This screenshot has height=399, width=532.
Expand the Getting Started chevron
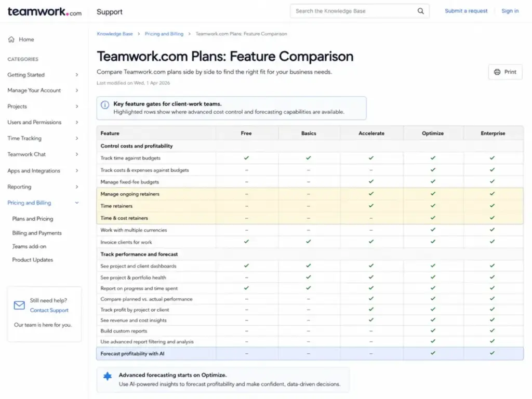point(77,75)
